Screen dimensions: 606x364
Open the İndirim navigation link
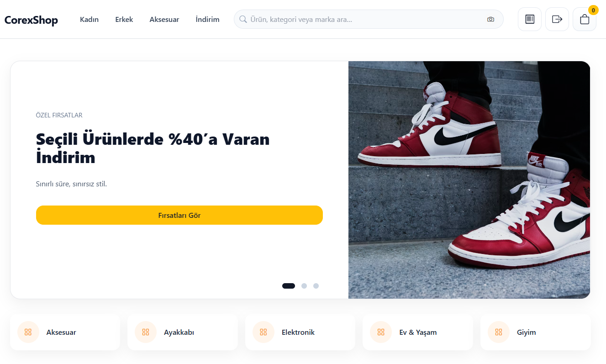coord(207,19)
